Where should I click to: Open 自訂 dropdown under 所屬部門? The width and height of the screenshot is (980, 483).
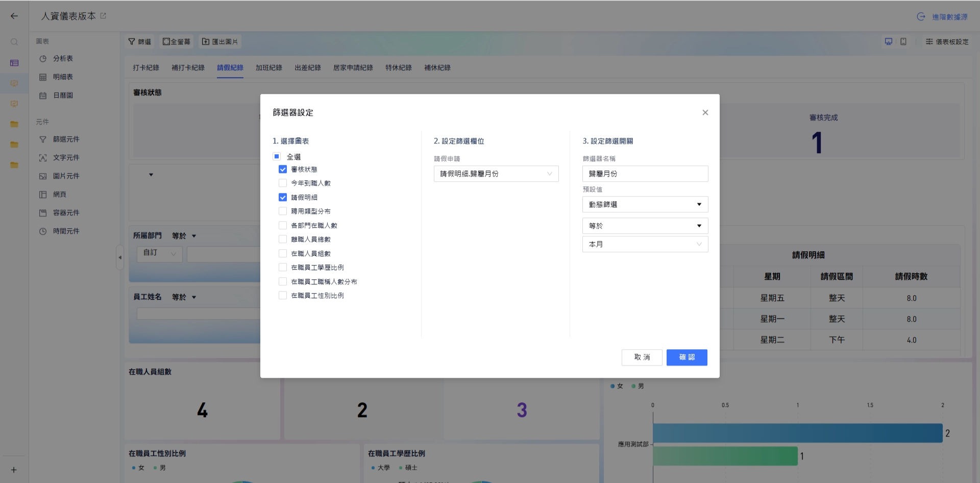pyautogui.click(x=160, y=254)
